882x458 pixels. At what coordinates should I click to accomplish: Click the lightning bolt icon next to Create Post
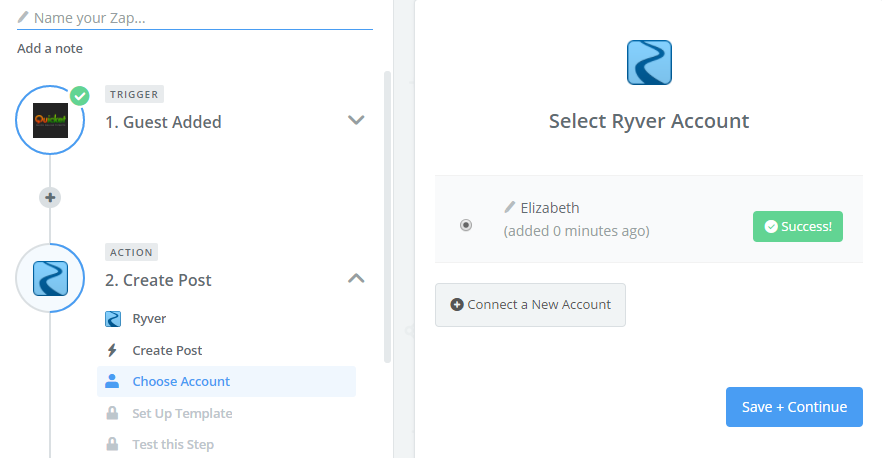click(112, 351)
